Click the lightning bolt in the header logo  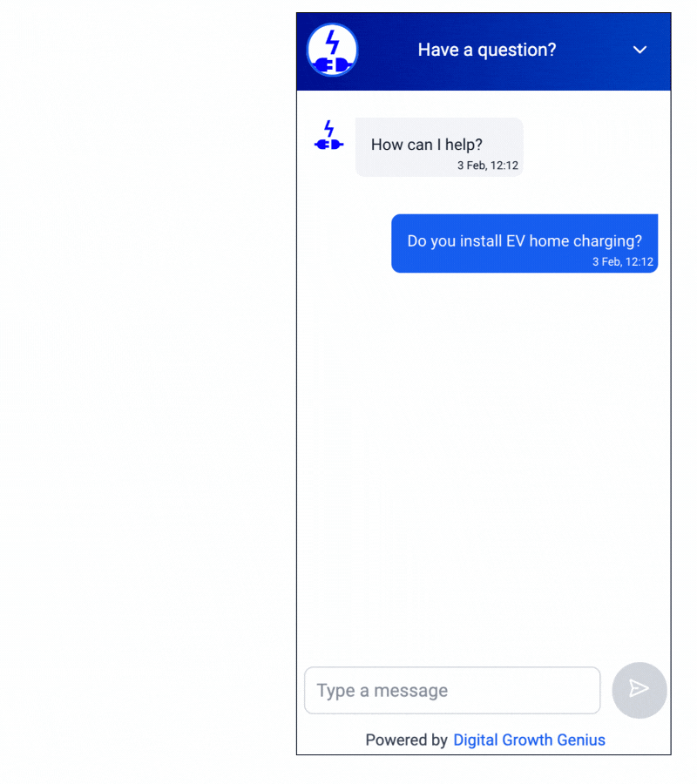(x=333, y=42)
